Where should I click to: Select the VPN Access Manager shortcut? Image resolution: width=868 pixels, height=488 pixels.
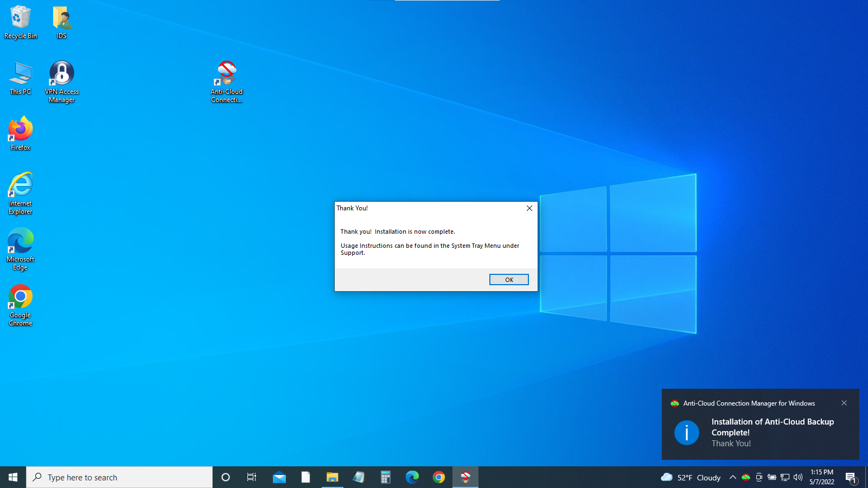pyautogui.click(x=62, y=82)
